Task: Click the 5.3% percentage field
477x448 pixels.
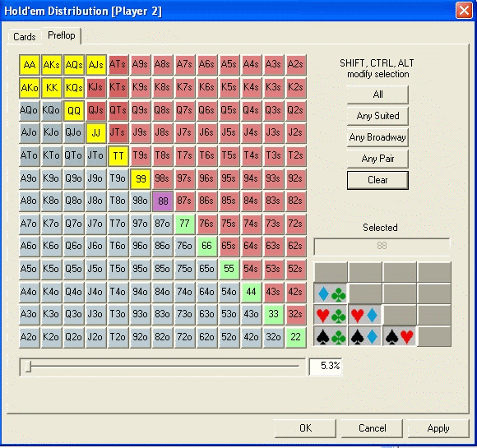Action: 325,367
